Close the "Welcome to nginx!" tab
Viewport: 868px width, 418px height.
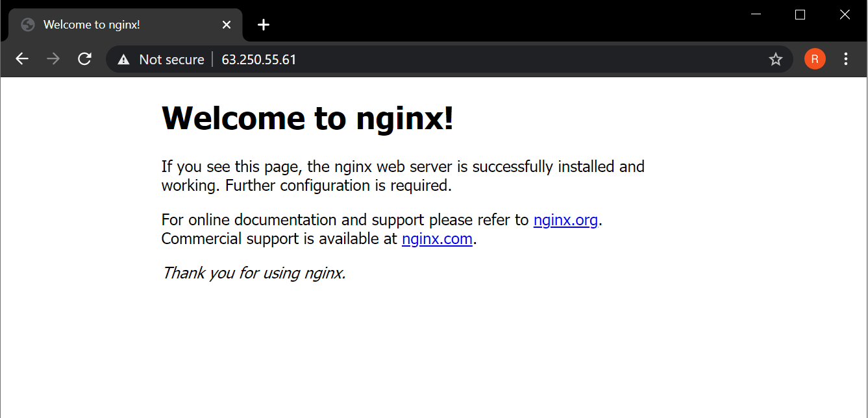227,25
